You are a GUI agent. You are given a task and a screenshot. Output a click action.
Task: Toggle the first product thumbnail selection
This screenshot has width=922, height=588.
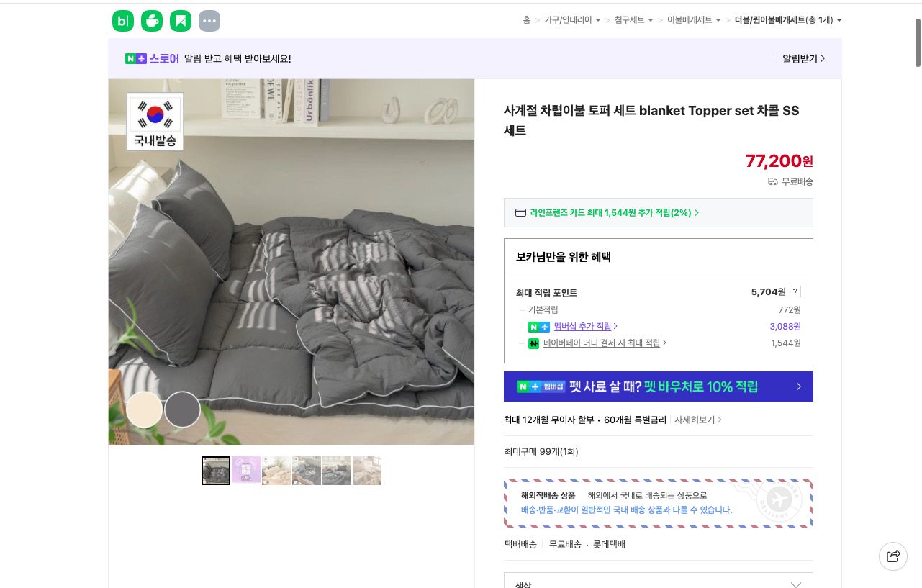coord(216,471)
